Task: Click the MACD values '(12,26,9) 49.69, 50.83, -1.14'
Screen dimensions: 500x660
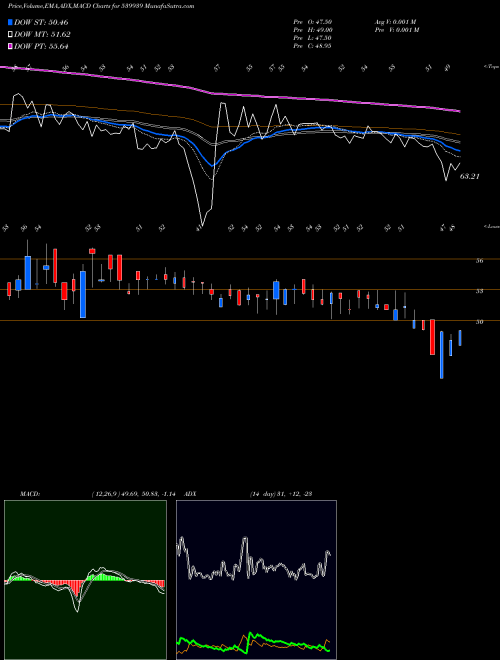Action: 136,493
